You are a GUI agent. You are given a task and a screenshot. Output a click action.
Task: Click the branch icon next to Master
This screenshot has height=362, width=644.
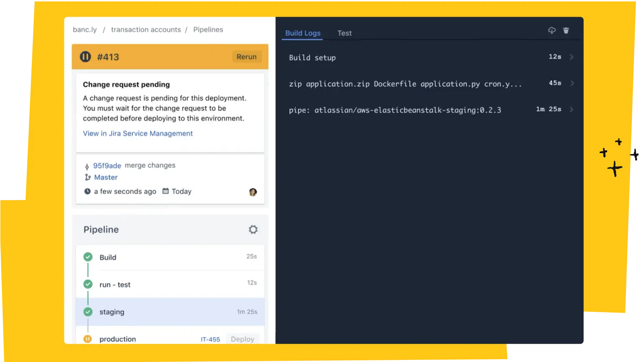pyautogui.click(x=88, y=177)
